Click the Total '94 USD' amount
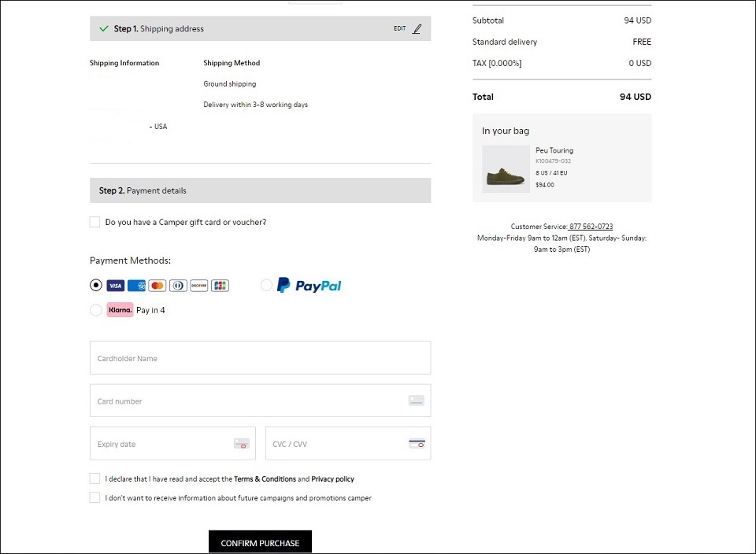This screenshot has height=554, width=756. [x=636, y=97]
